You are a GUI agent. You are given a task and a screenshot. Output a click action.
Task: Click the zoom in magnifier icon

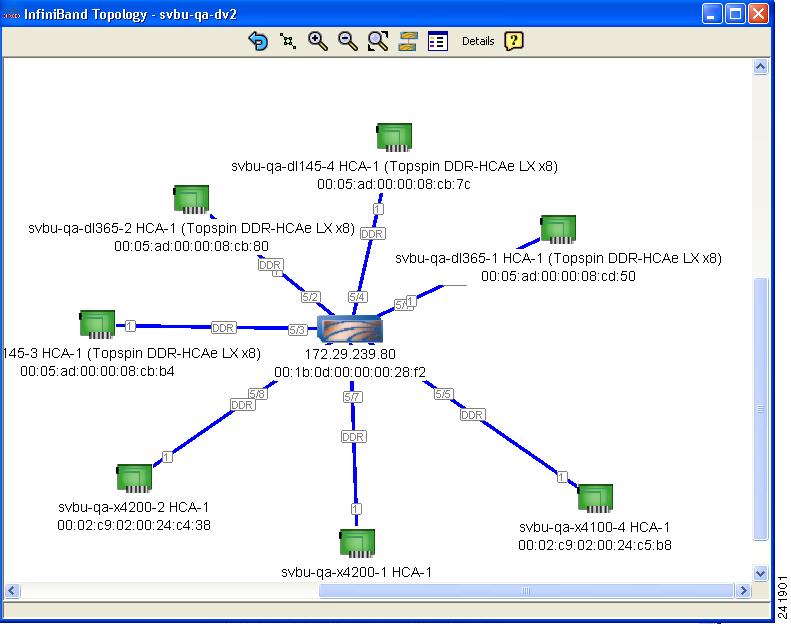pos(318,41)
